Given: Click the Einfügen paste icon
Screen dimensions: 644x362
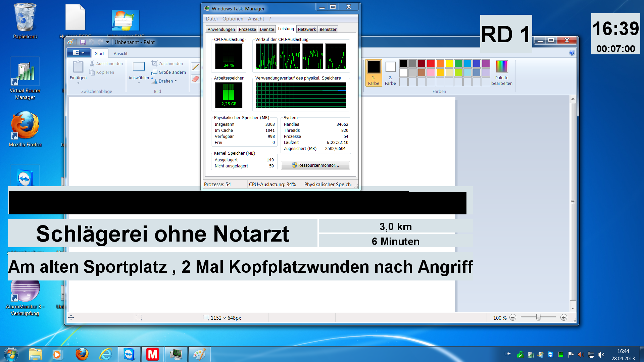Looking at the screenshot, I should [x=78, y=67].
